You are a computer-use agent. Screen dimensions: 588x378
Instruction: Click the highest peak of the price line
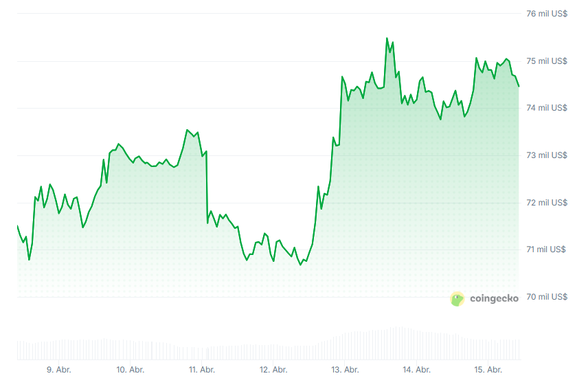point(387,38)
